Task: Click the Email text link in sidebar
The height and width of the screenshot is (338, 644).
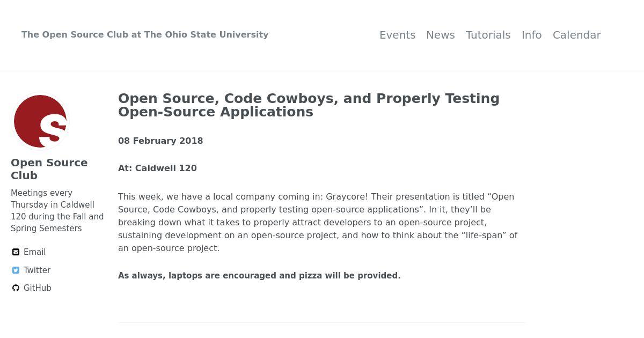Action: point(34,252)
